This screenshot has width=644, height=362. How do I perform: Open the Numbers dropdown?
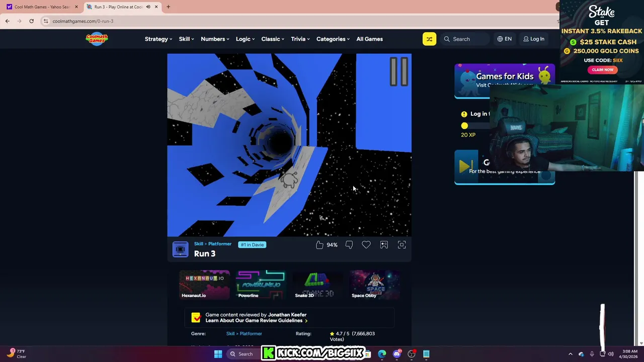click(215, 39)
